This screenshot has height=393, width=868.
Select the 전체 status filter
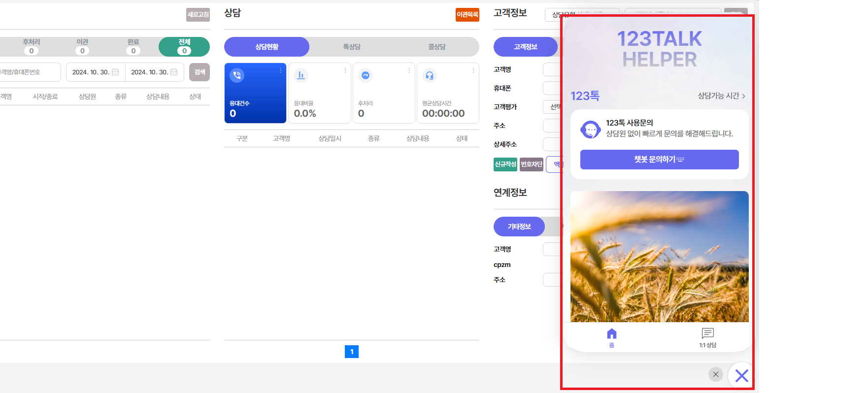(x=184, y=46)
